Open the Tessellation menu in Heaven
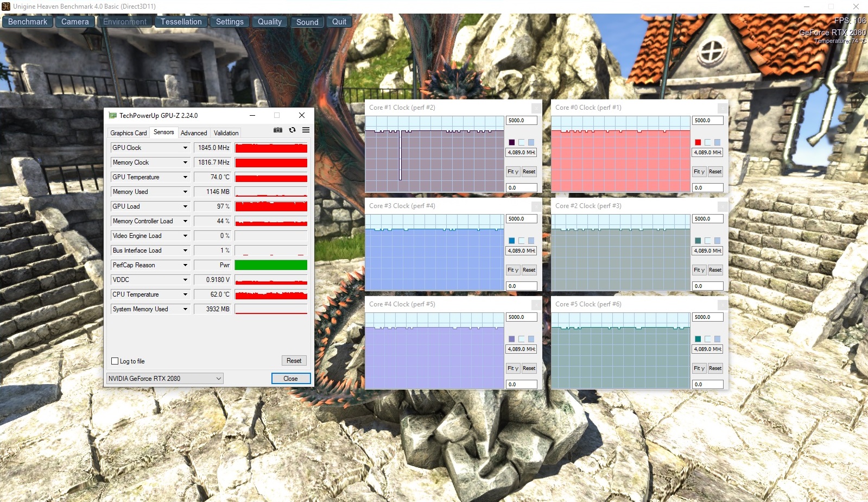 181,22
